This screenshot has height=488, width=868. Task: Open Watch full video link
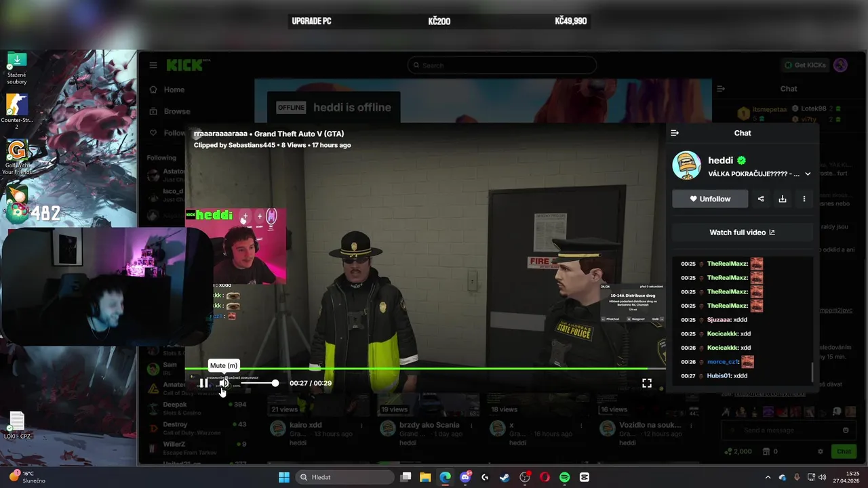coord(743,232)
